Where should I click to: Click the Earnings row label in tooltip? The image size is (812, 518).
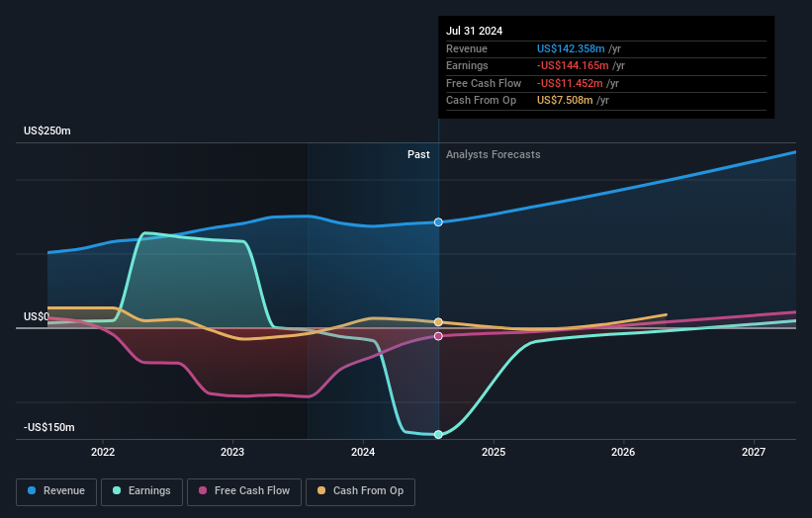click(x=467, y=65)
